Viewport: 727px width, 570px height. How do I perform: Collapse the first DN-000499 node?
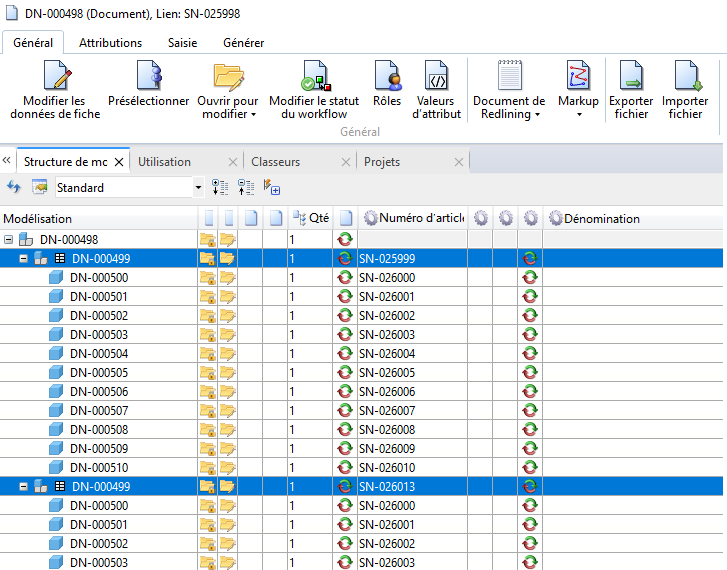pos(23,259)
